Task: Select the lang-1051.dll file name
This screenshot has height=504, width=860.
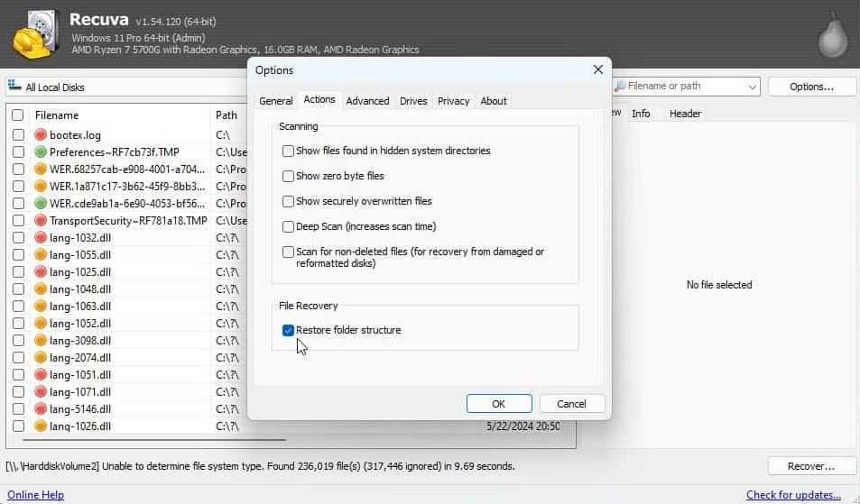Action: 80,375
